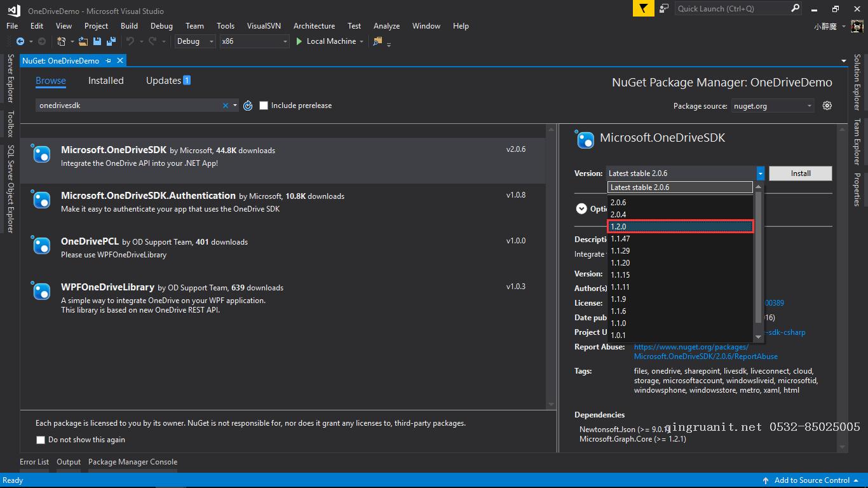This screenshot has width=868, height=488.
Task: Click the package list scroll-down arrow
Action: pos(550,404)
